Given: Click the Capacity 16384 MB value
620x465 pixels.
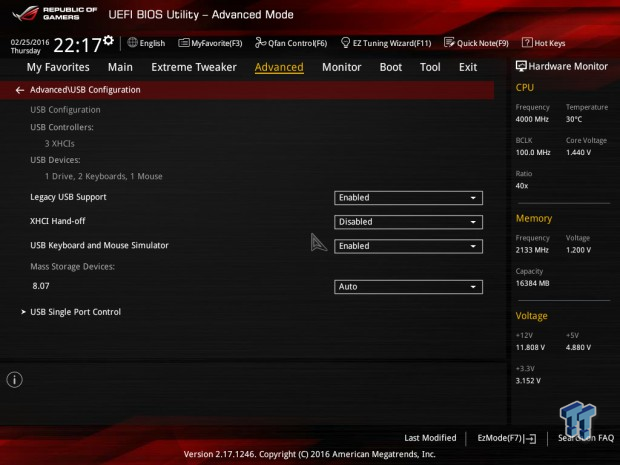Looking at the screenshot, I should click(532, 283).
